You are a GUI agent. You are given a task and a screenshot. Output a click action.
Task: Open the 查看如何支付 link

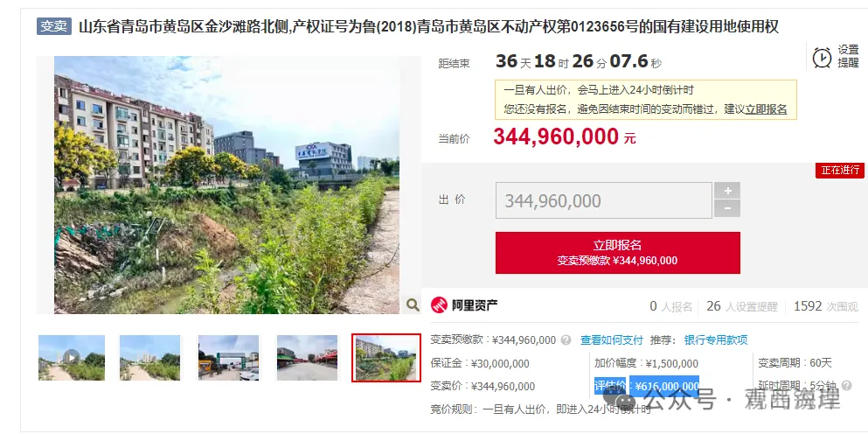pos(612,339)
